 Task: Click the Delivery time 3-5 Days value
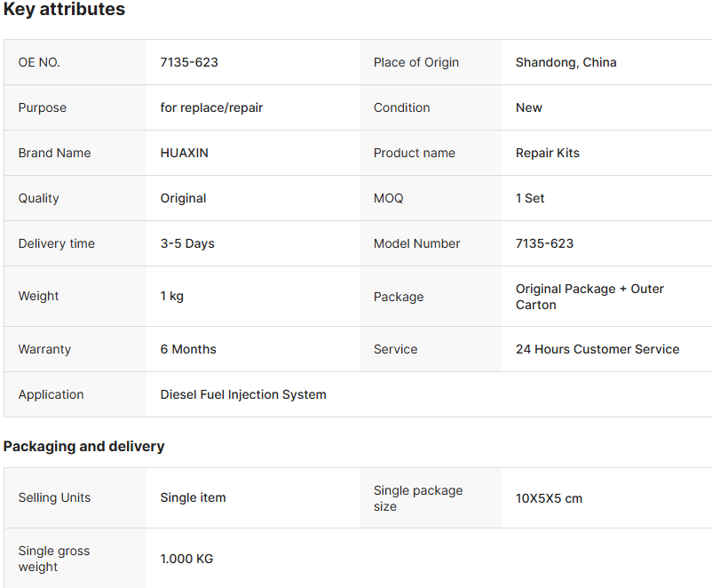[x=187, y=243]
